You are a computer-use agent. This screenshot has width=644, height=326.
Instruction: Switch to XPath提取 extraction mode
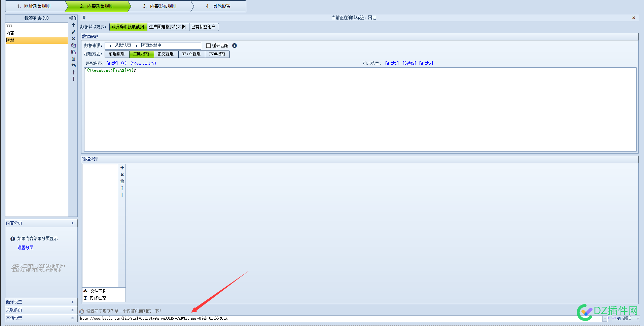pyautogui.click(x=191, y=54)
